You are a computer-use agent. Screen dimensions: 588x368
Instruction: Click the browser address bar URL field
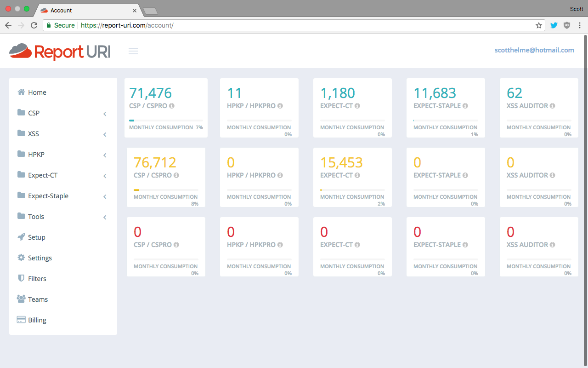pyautogui.click(x=294, y=25)
